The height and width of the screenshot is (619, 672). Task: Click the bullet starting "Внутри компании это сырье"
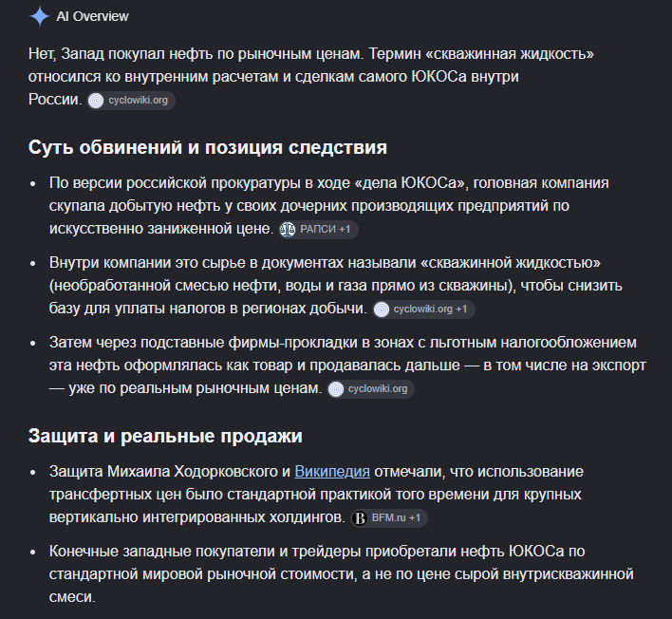pos(336,286)
